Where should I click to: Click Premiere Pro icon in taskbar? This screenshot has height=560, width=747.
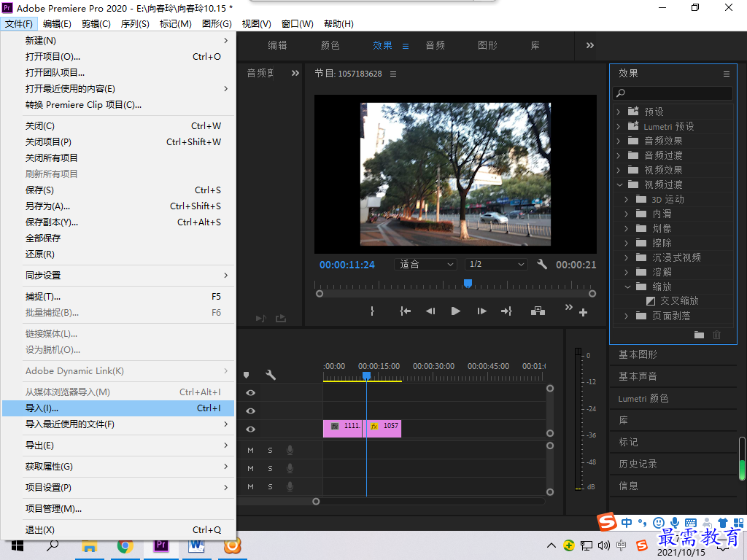click(x=161, y=545)
